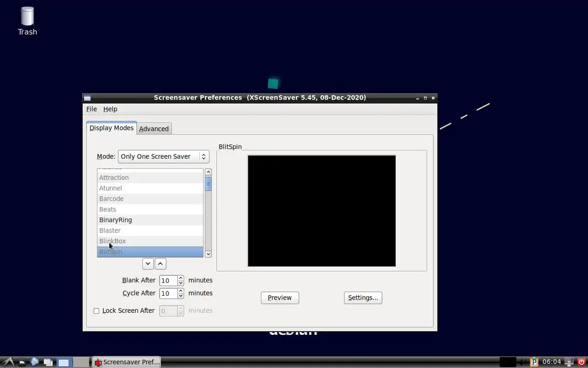Click the screen lock tray icon
Image resolution: width=588 pixels, height=368 pixels.
[x=569, y=362]
